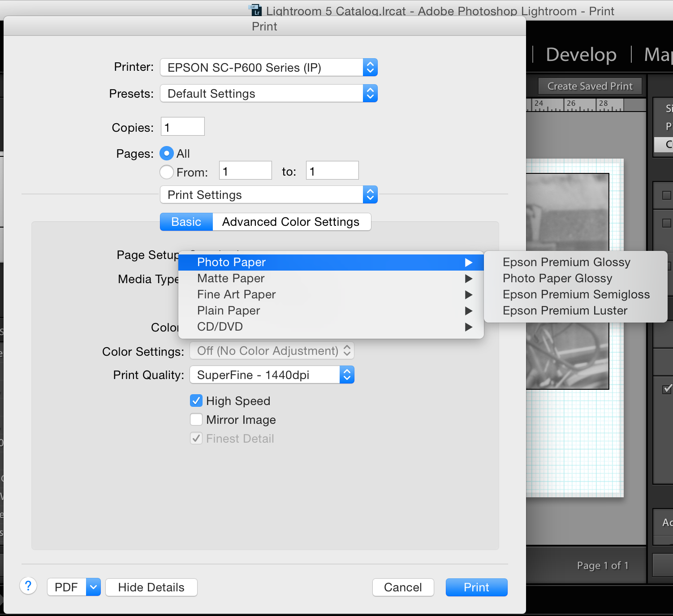This screenshot has height=616, width=673.
Task: Enable the Mirror Image checkbox
Action: [x=196, y=419]
